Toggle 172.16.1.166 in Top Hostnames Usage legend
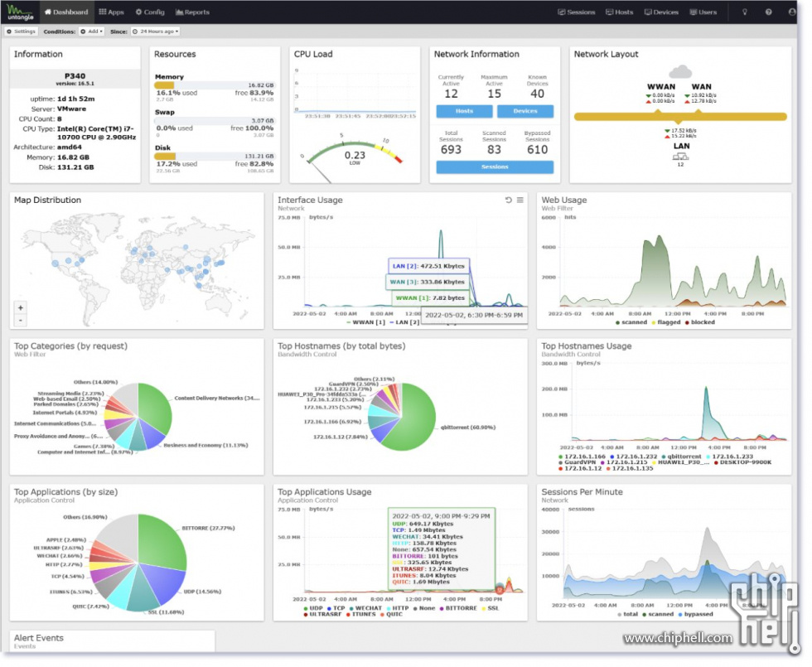Image resolution: width=812 pixels, height=667 pixels. pyautogui.click(x=582, y=457)
